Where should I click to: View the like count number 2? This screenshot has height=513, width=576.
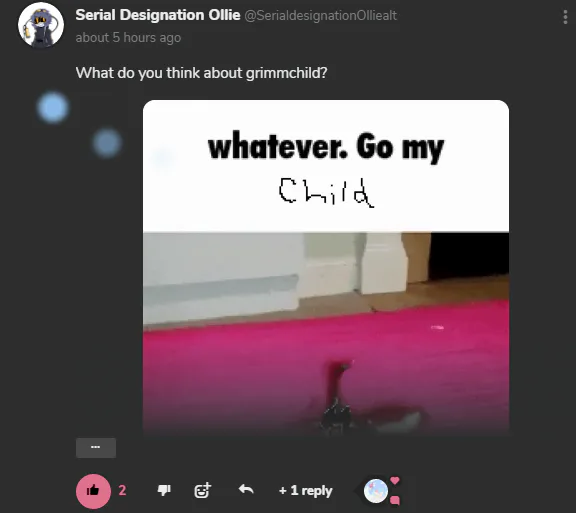click(122, 490)
